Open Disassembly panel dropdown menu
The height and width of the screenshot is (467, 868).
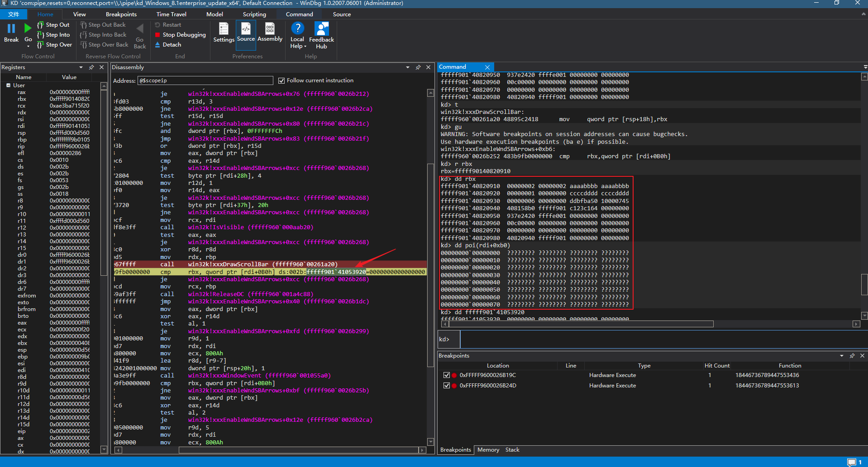[x=408, y=67]
